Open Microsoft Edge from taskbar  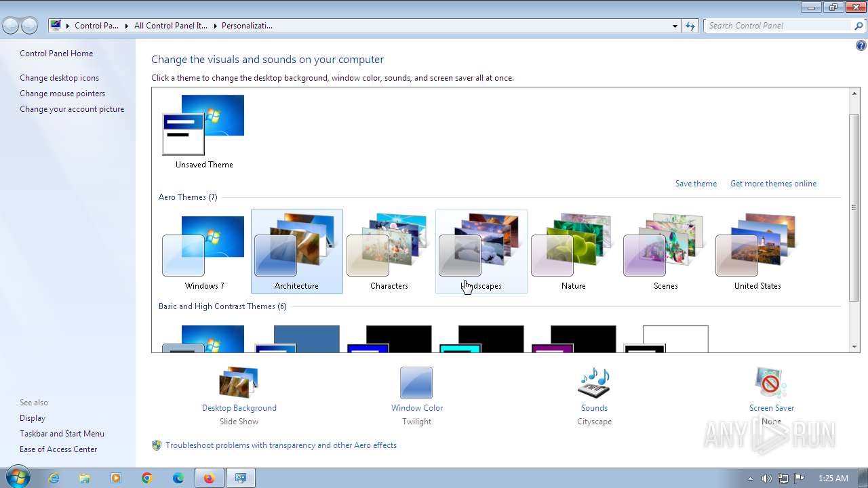(178, 478)
